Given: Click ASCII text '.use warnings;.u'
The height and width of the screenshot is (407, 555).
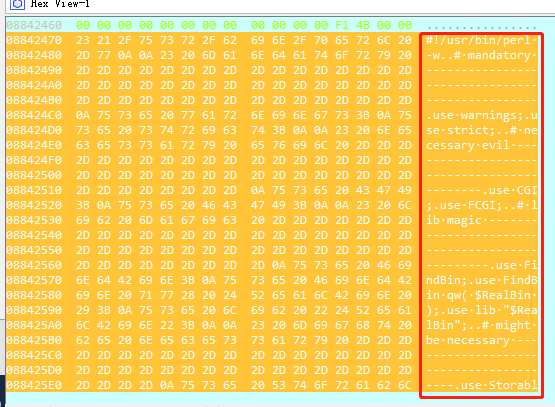Looking at the screenshot, I should point(481,115).
